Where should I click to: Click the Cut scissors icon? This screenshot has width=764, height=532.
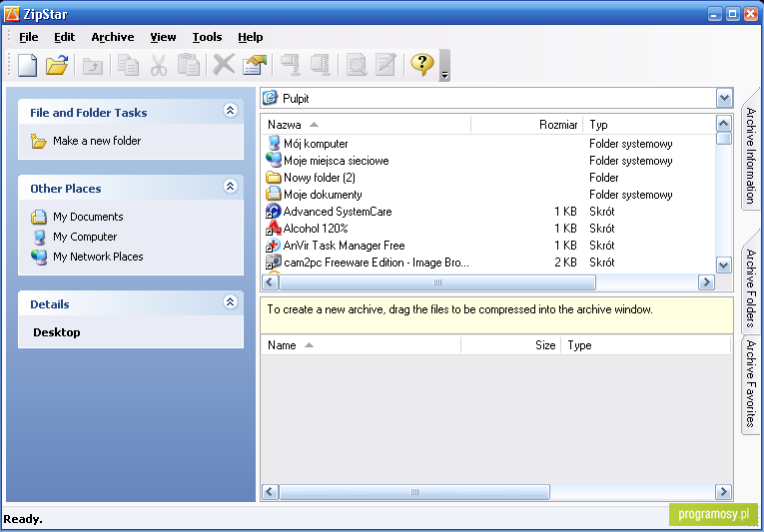(x=159, y=65)
